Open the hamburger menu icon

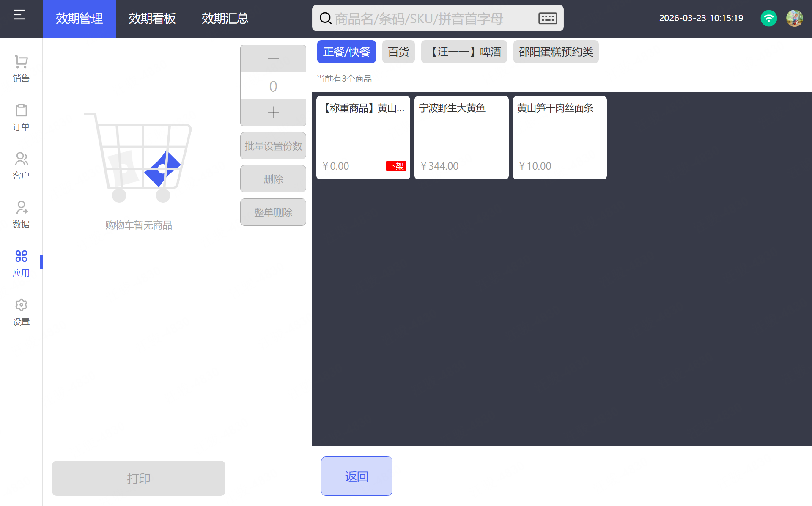[19, 15]
